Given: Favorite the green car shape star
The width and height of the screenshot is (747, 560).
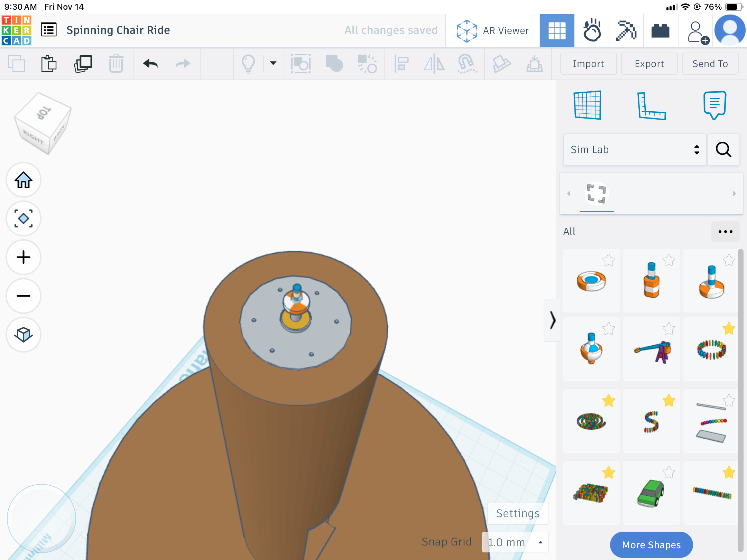Looking at the screenshot, I should [x=668, y=472].
